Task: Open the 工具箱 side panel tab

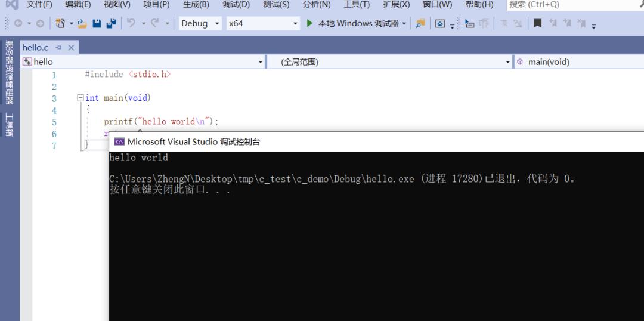Action: 9,125
